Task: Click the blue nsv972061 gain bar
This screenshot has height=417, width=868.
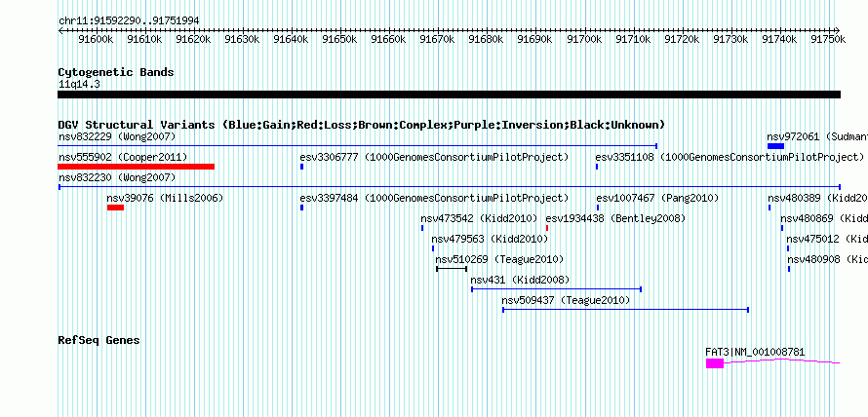Action: (x=775, y=146)
